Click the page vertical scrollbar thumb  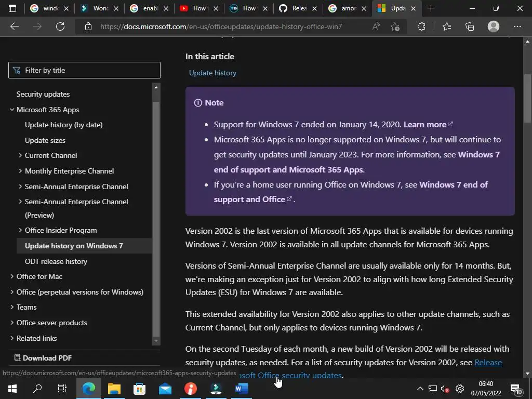[x=527, y=98]
